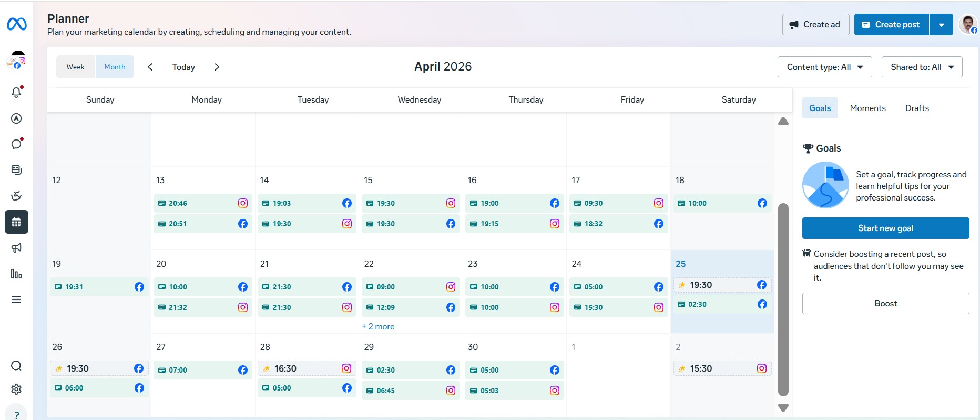Open the 15:30 post on the 24th
Viewport: 980px width, 420px height.
click(619, 307)
